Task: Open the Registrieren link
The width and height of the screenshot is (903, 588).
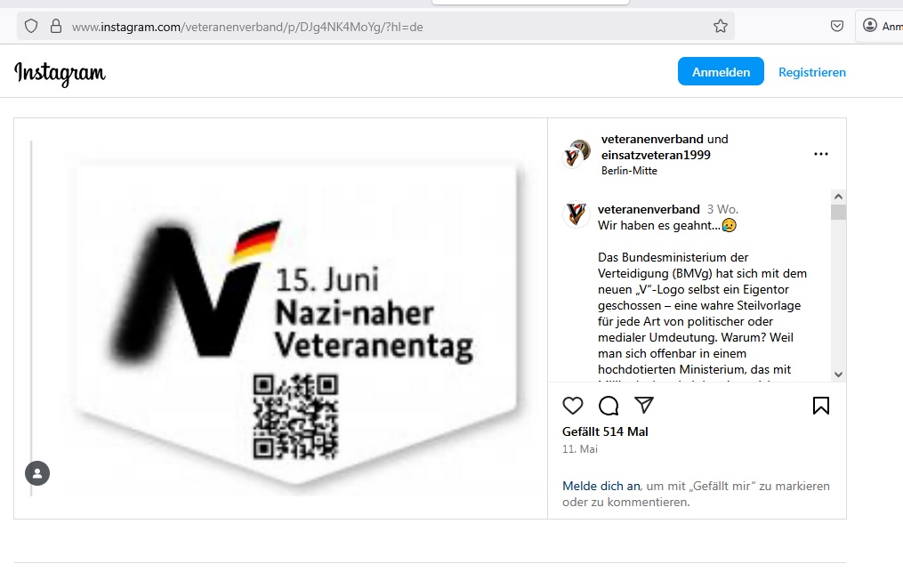Action: pyautogui.click(x=812, y=72)
